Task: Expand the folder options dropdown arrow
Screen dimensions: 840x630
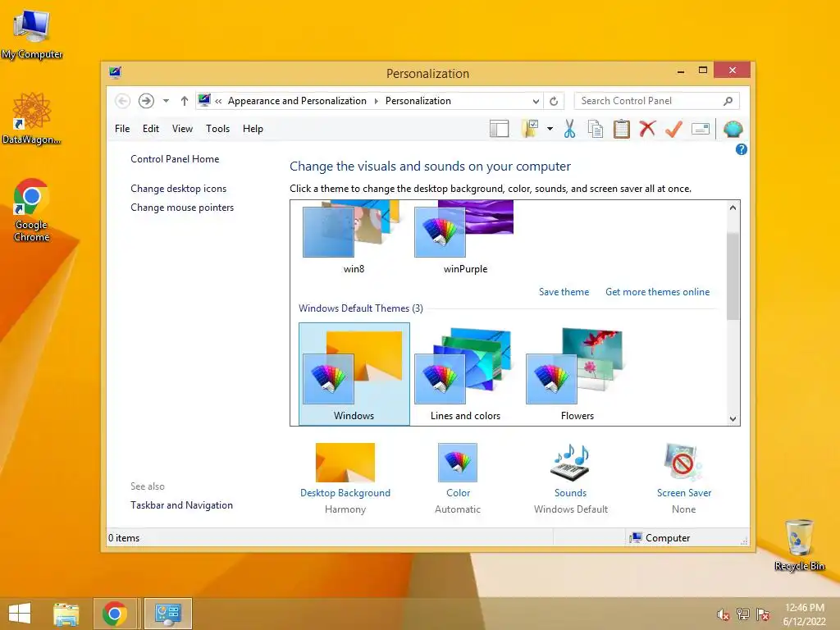Action: pos(550,129)
